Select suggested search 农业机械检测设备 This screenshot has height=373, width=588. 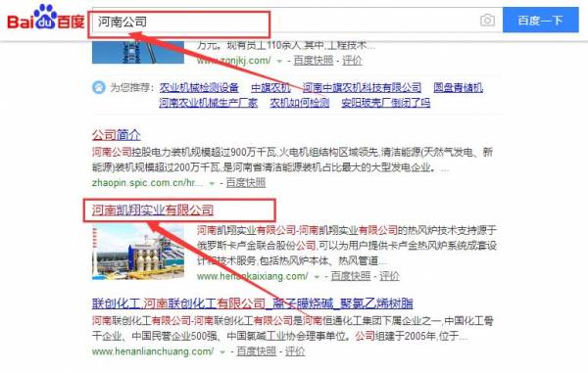point(199,88)
